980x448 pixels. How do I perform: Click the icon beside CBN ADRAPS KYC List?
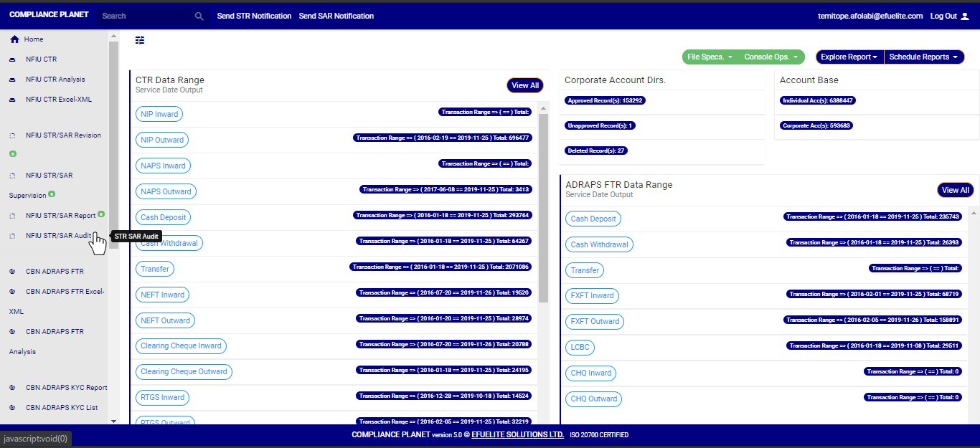pyautogui.click(x=12, y=408)
